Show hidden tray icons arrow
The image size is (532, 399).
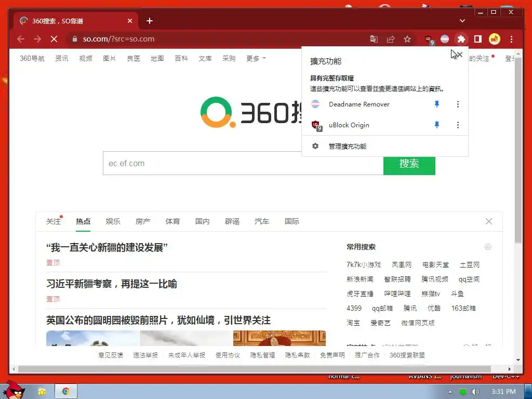450,392
